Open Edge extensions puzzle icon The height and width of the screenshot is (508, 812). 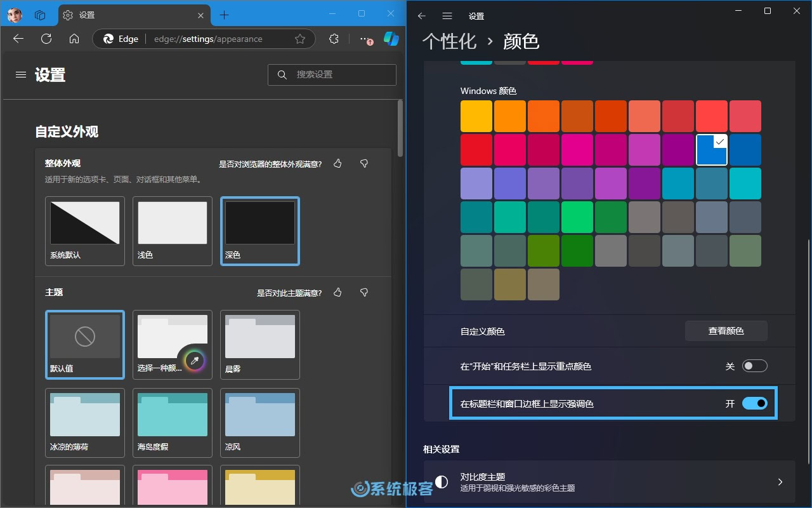(x=334, y=39)
